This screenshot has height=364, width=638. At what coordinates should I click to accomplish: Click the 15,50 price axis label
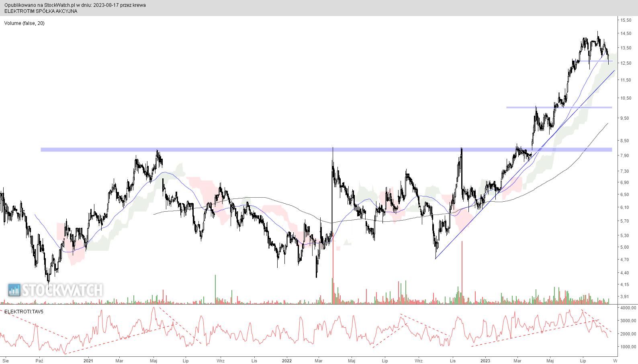[x=626, y=20]
